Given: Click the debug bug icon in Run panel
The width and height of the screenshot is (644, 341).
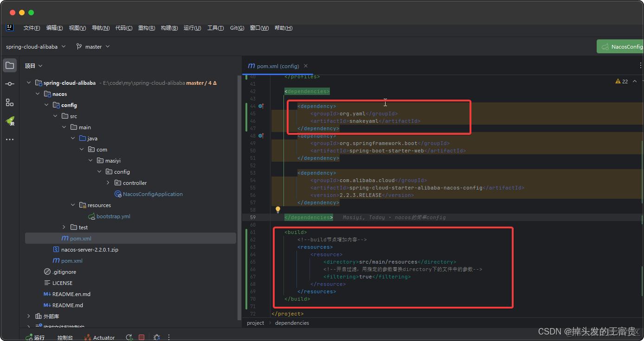Looking at the screenshot, I should 157,337.
